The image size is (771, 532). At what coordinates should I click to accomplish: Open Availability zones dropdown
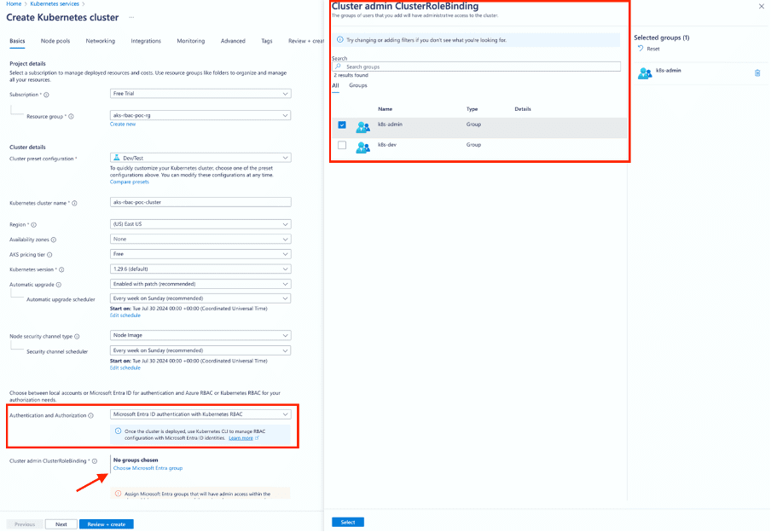(x=200, y=239)
